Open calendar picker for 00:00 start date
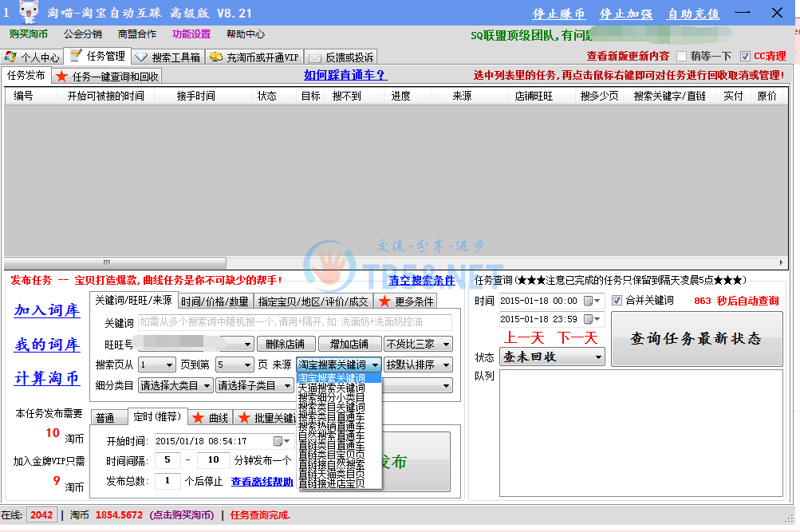Image resolution: width=800 pixels, height=532 pixels. click(592, 301)
